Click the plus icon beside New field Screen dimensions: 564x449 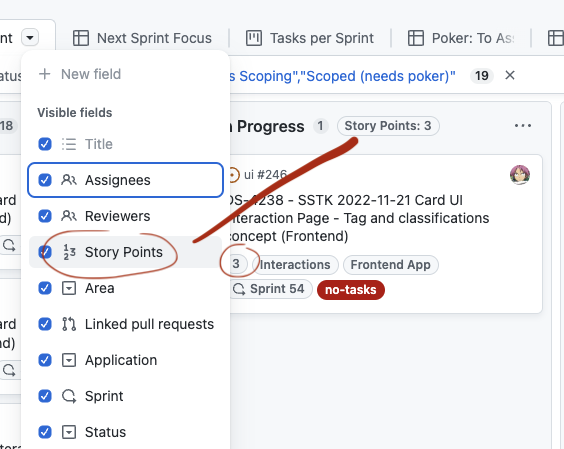pos(45,74)
